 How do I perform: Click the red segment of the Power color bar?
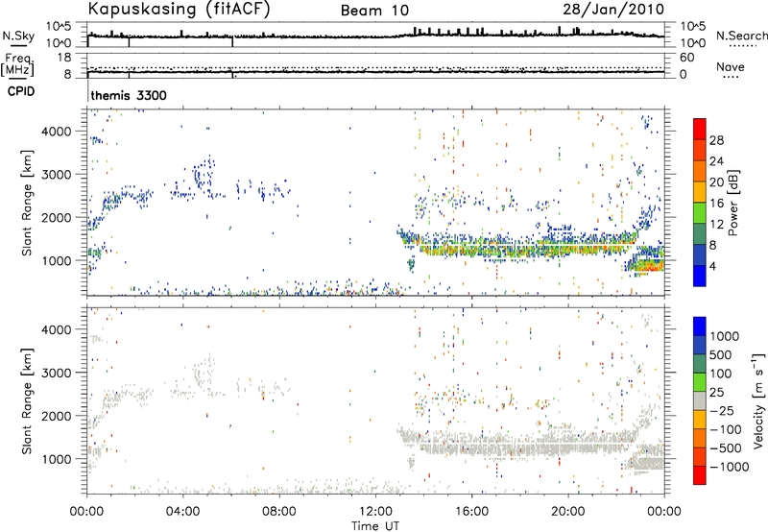click(x=700, y=129)
